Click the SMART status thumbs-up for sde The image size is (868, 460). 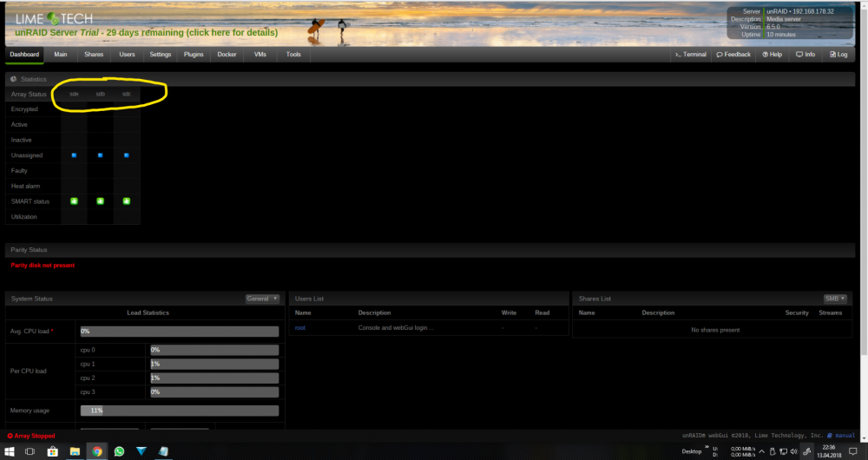click(x=74, y=201)
